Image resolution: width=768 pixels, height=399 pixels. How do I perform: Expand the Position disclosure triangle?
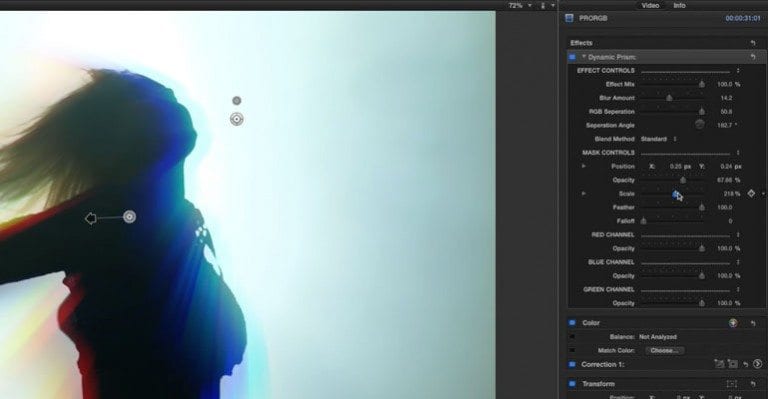(x=583, y=166)
